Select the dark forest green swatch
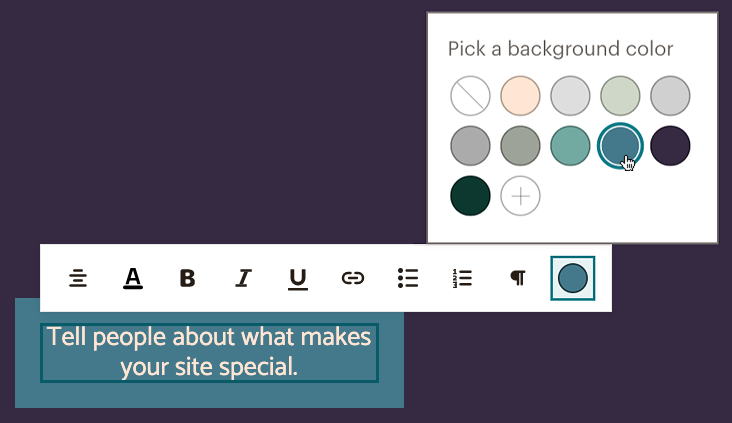 pos(470,195)
